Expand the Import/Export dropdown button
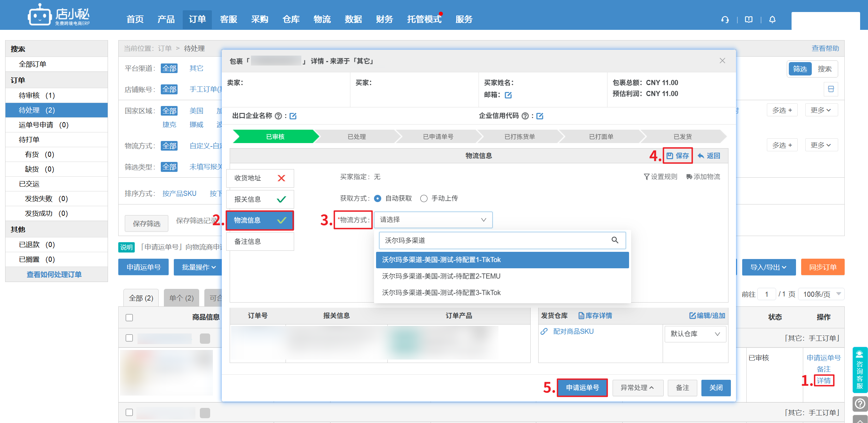The height and width of the screenshot is (423, 868). tap(768, 267)
